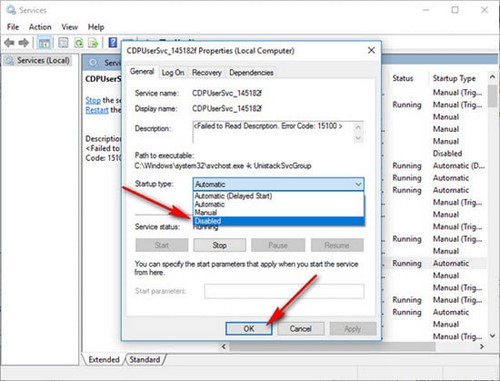The width and height of the screenshot is (500, 381).
Task: Collapse the Startup type combo box arrow
Action: pyautogui.click(x=358, y=184)
